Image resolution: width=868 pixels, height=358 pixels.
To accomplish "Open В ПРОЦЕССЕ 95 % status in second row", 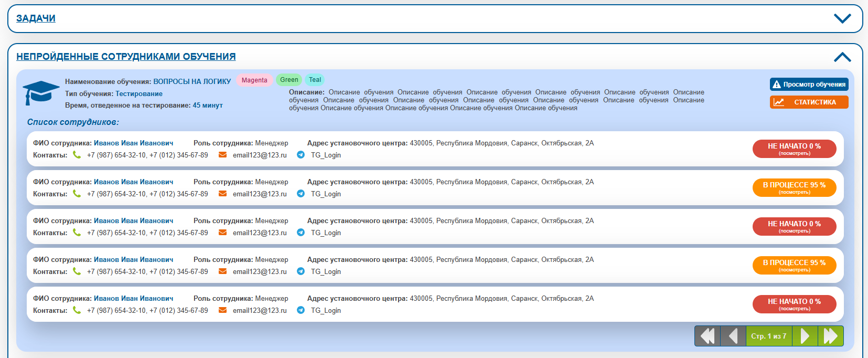I will [794, 188].
